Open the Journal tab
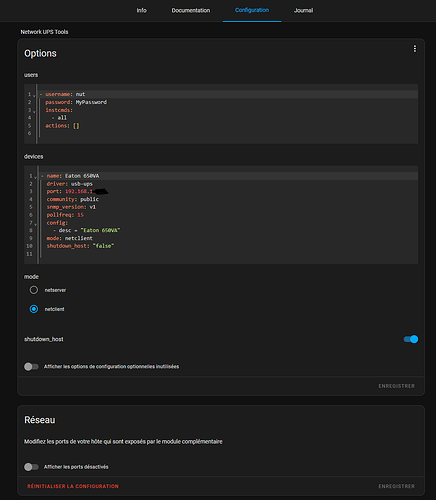 (303, 10)
